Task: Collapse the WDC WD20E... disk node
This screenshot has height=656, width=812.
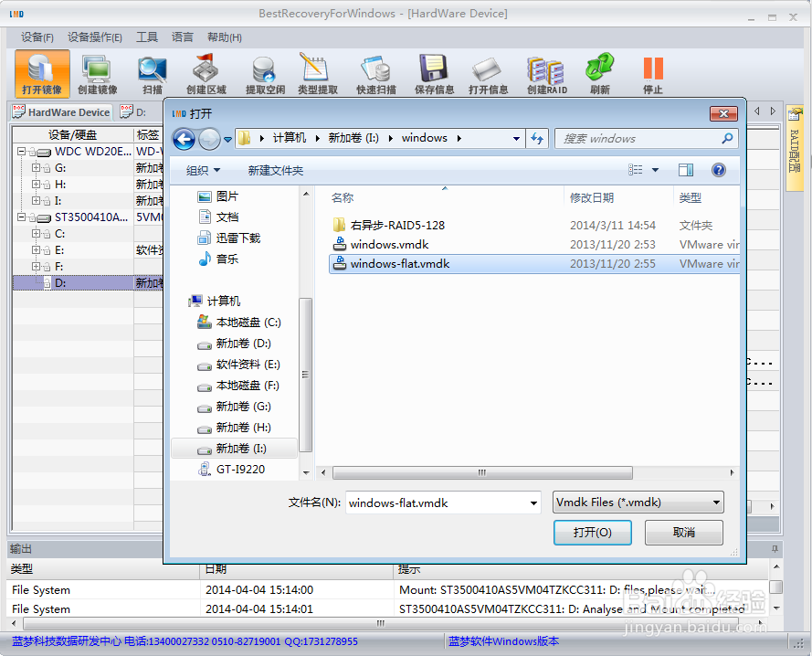Action: [x=21, y=152]
